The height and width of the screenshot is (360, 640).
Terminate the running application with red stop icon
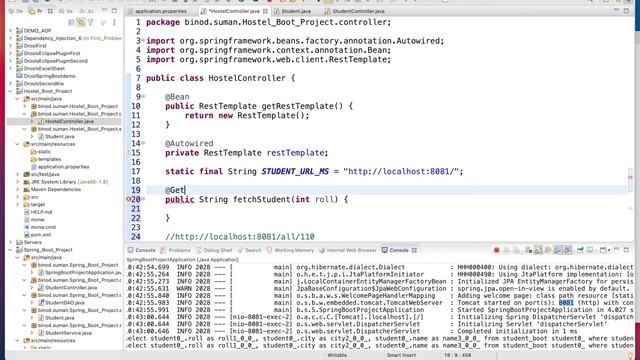(x=496, y=250)
